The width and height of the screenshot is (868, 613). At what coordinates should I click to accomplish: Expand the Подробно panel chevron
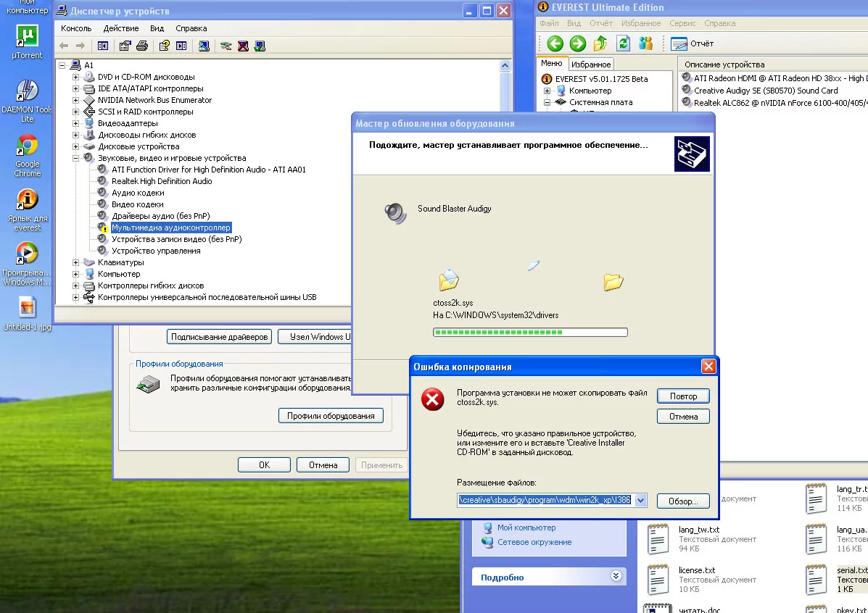click(x=616, y=576)
